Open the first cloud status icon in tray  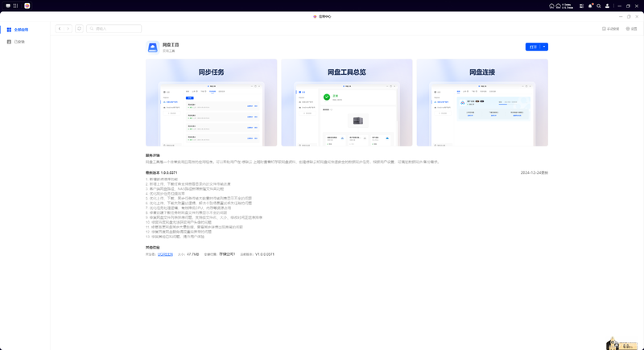[x=551, y=6]
